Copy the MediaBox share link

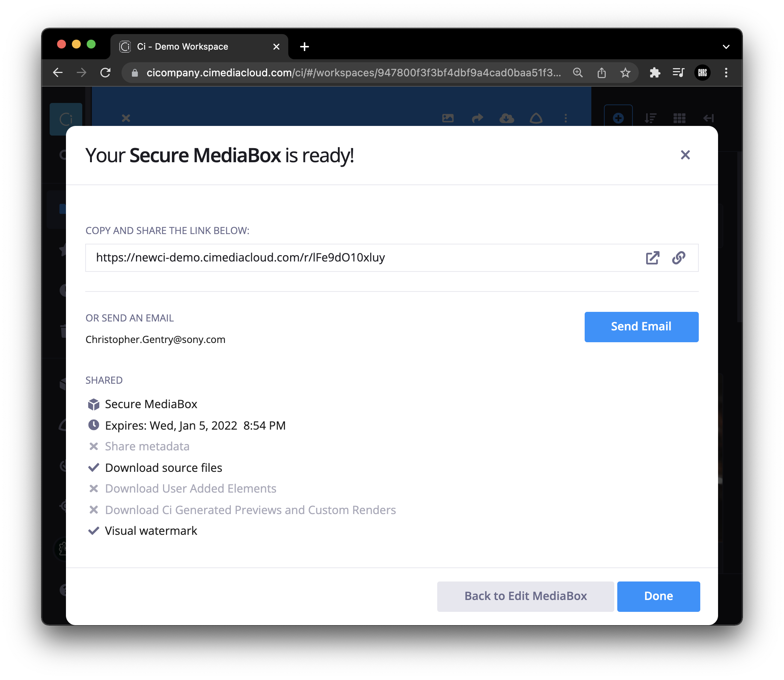point(678,258)
